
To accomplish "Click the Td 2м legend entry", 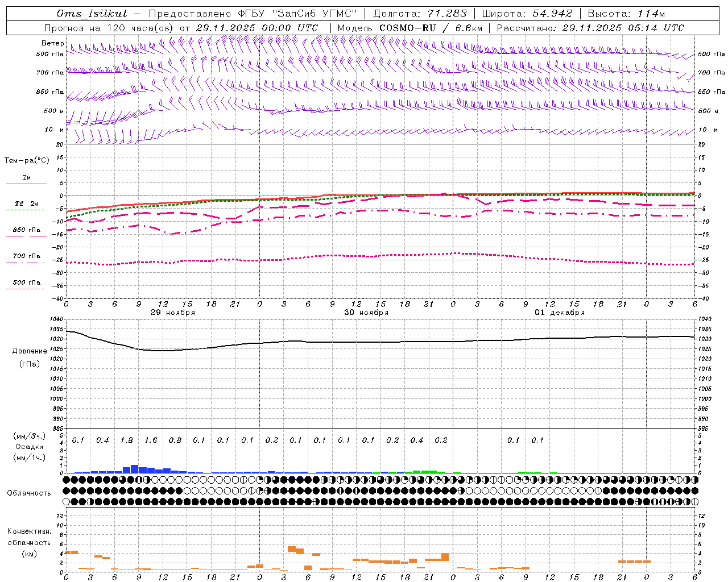I will click(27, 203).
